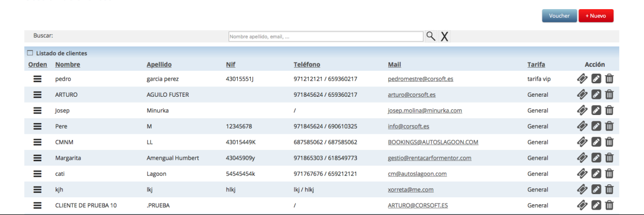
Task: Sort clients by Tarifa column
Action: pyautogui.click(x=536, y=64)
